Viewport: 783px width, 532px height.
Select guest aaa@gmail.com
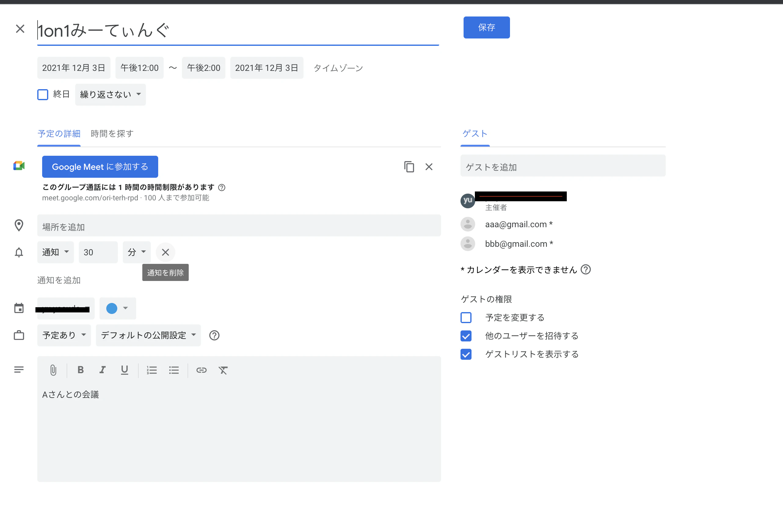[519, 224]
